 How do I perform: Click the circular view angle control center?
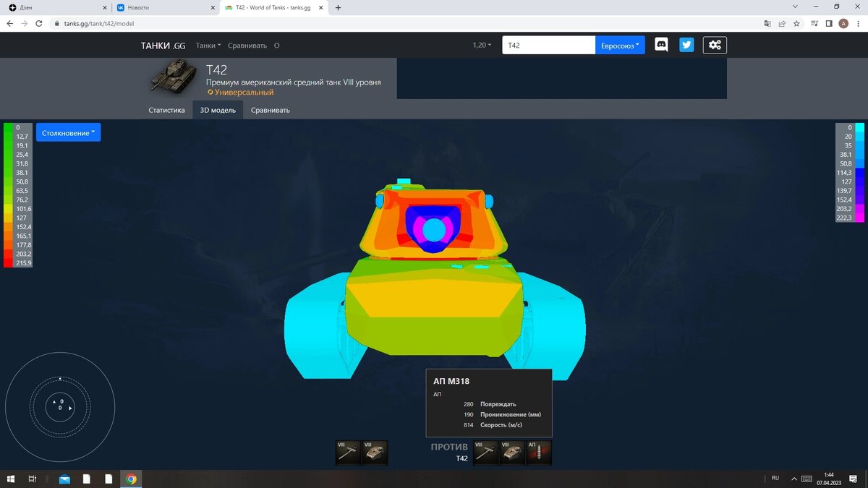click(x=60, y=408)
